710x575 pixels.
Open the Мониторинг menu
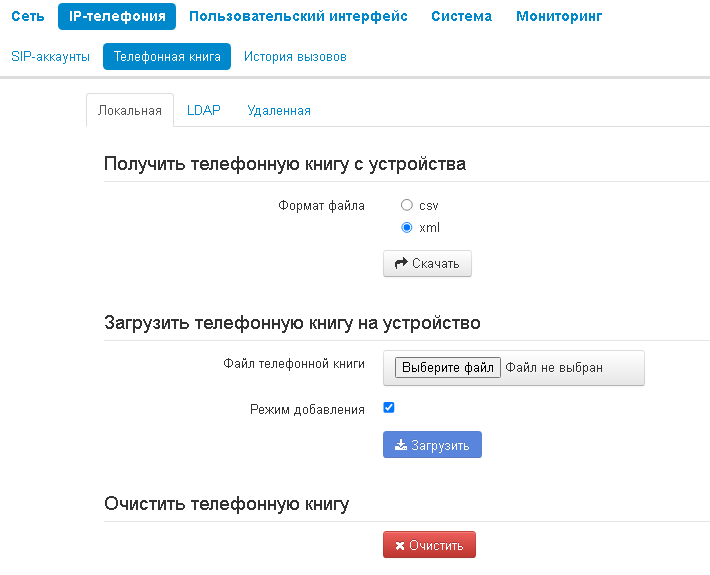[559, 16]
